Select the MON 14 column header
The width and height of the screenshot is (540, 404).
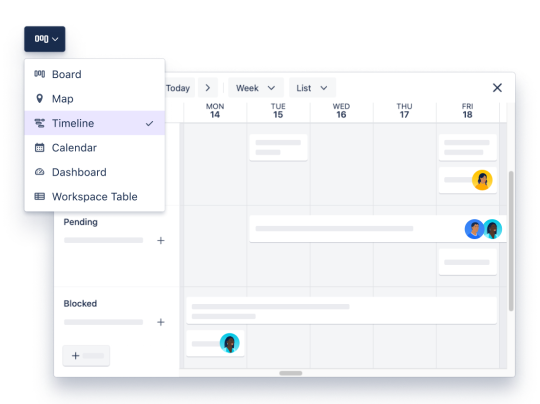pyautogui.click(x=215, y=111)
